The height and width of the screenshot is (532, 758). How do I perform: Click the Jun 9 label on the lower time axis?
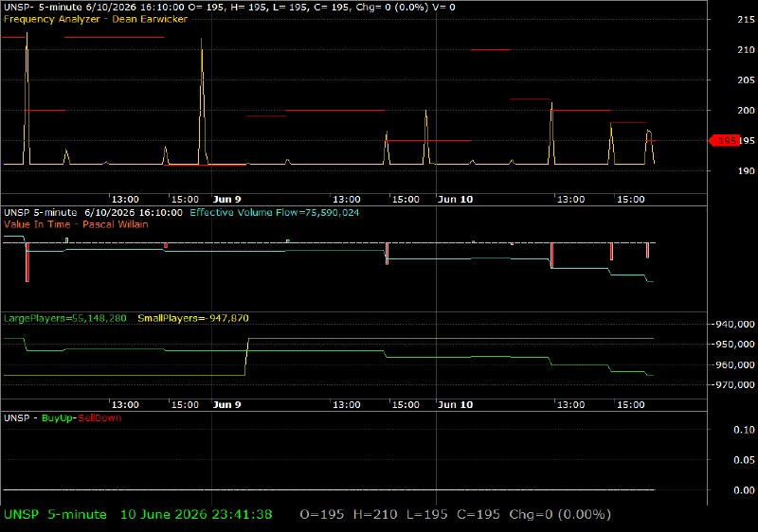pyautogui.click(x=226, y=404)
